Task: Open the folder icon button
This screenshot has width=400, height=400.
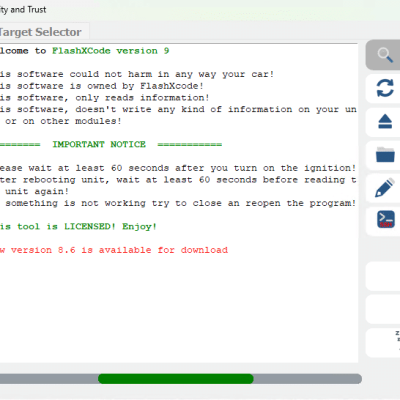Action: coord(383,155)
